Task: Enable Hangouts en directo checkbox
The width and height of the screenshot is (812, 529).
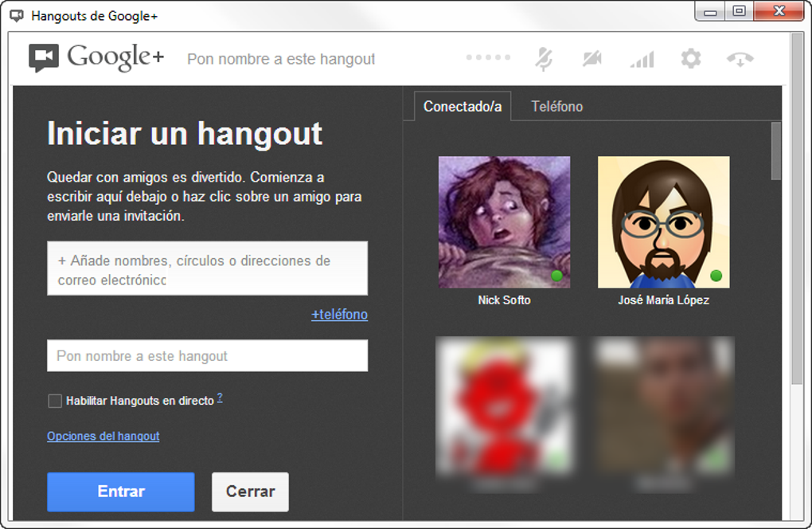Action: point(54,401)
